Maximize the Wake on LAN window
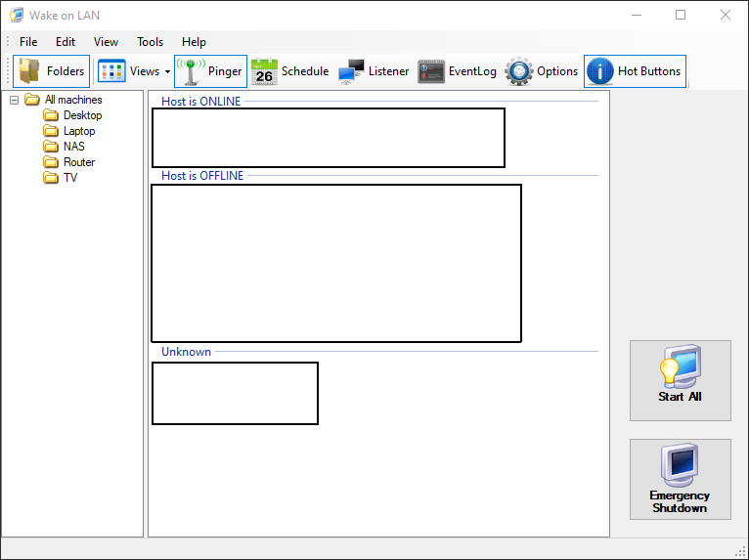Screen dimensions: 749x560 (681, 16)
